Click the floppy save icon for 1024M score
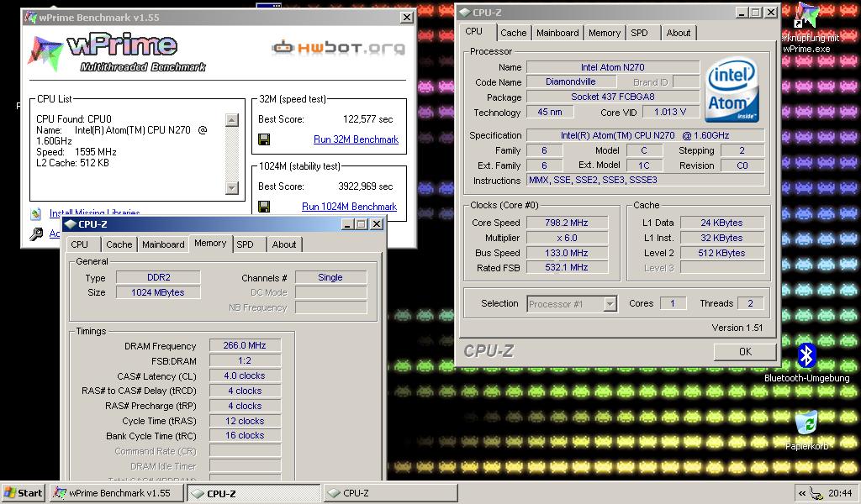Screen dimensions: 861x504 click(x=264, y=207)
